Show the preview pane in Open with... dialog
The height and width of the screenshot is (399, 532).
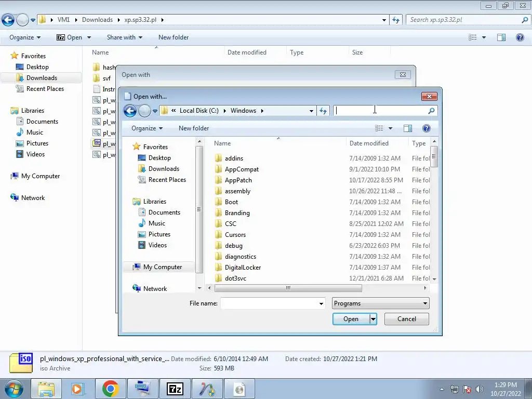coord(408,128)
